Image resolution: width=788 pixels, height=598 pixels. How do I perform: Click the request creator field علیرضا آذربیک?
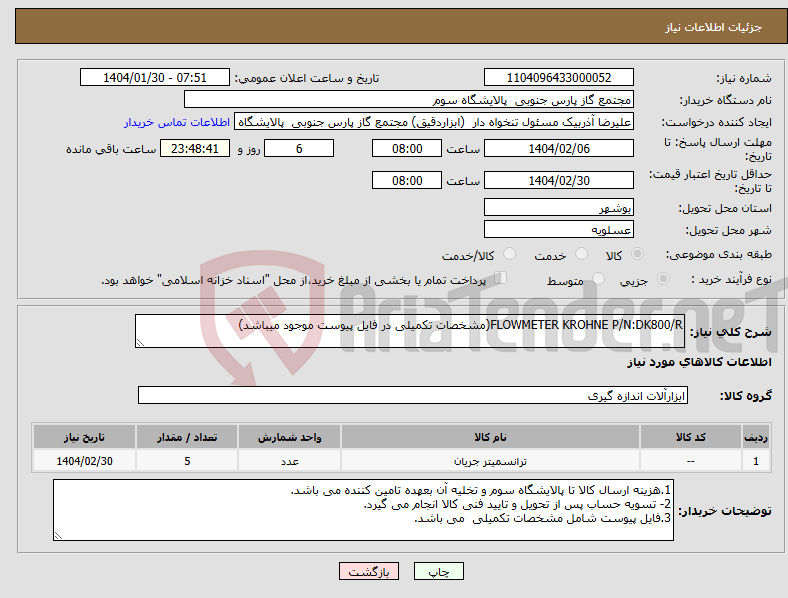point(434,122)
